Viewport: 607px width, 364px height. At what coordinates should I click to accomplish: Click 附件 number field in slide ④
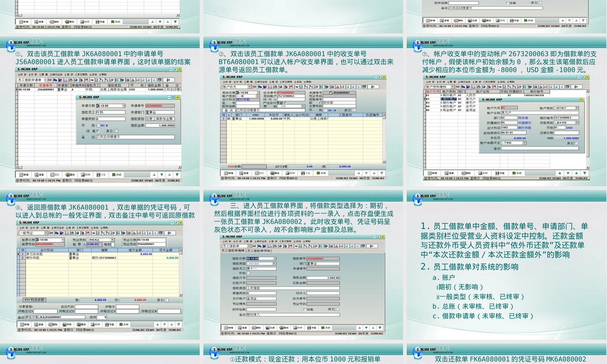pyautogui.click(x=102, y=317)
